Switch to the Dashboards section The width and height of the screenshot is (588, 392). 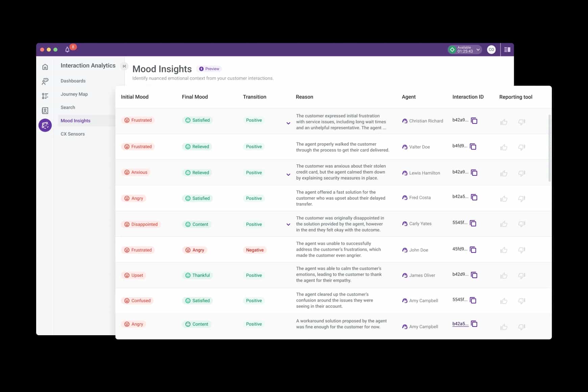coord(73,81)
